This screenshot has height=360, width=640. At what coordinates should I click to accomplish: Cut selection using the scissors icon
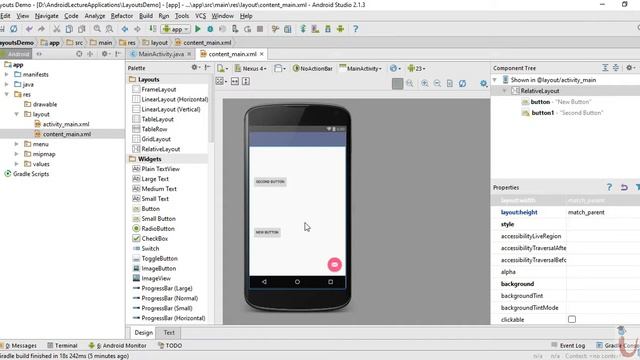[x=57, y=29]
